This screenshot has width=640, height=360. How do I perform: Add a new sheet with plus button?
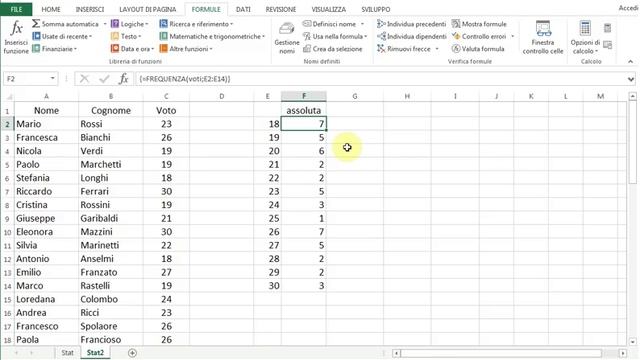[132, 353]
